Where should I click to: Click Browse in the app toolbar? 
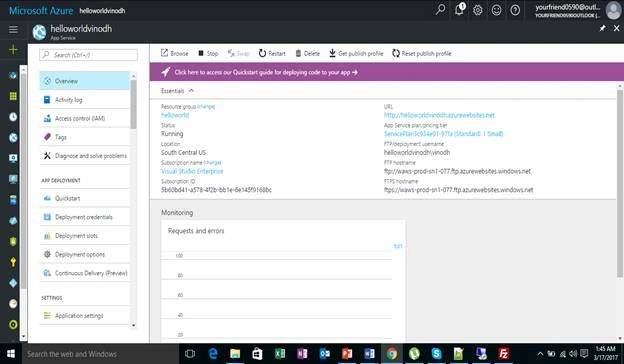pos(175,53)
